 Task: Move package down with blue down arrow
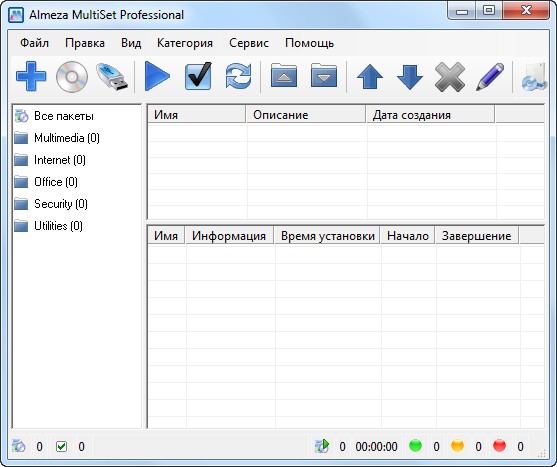point(410,77)
